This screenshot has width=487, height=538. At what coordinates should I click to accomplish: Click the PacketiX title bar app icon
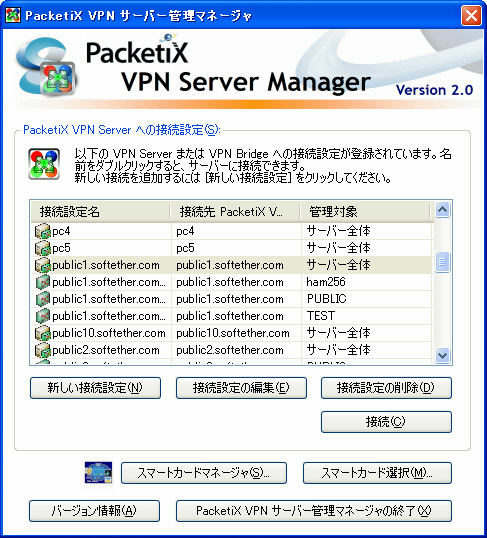point(13,15)
